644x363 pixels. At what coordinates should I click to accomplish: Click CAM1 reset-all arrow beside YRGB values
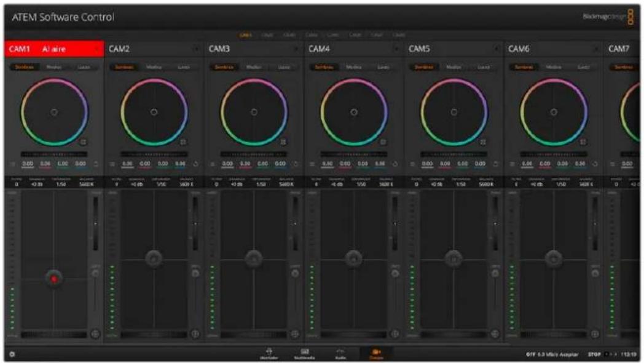96,164
